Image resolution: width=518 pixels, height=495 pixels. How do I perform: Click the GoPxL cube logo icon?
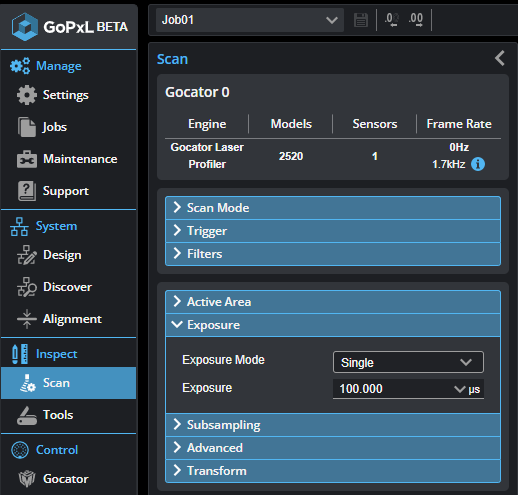point(25,27)
